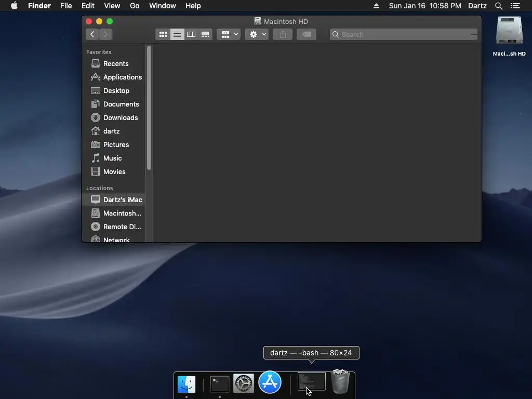This screenshot has height=399, width=532.
Task: Open the File menu
Action: click(66, 6)
